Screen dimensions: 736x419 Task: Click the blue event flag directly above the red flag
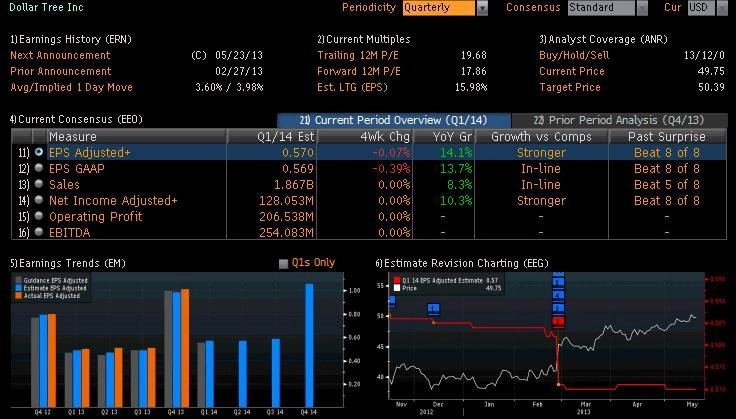pos(558,309)
